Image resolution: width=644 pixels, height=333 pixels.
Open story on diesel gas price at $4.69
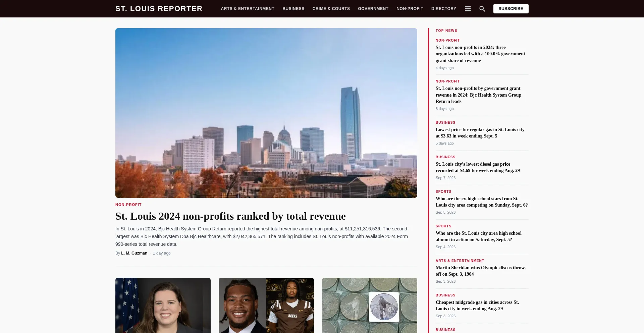click(478, 167)
